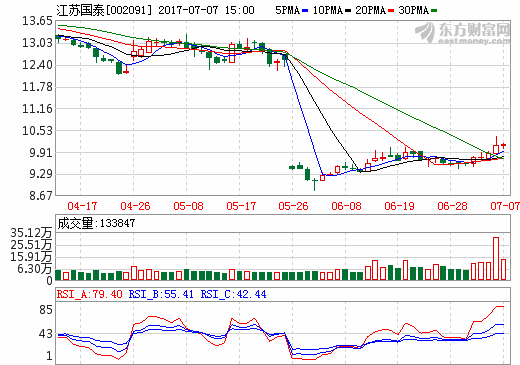Click the 10.53 price axis label

(x=37, y=130)
